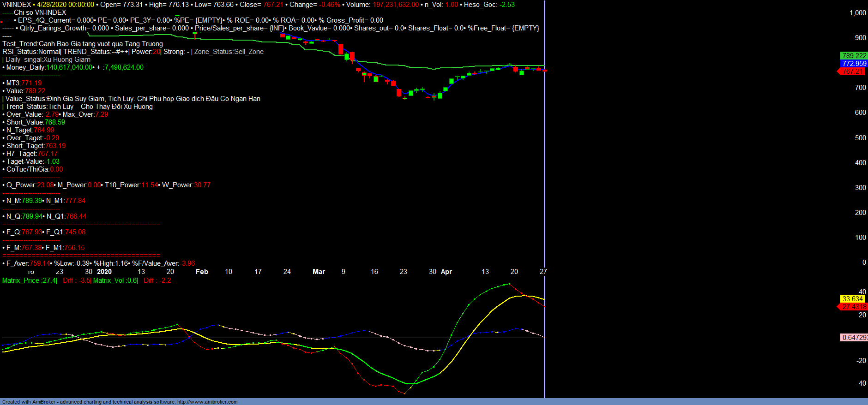The width and height of the screenshot is (868, 405).
Task: Click the pink 0.64729 value label
Action: click(854, 338)
